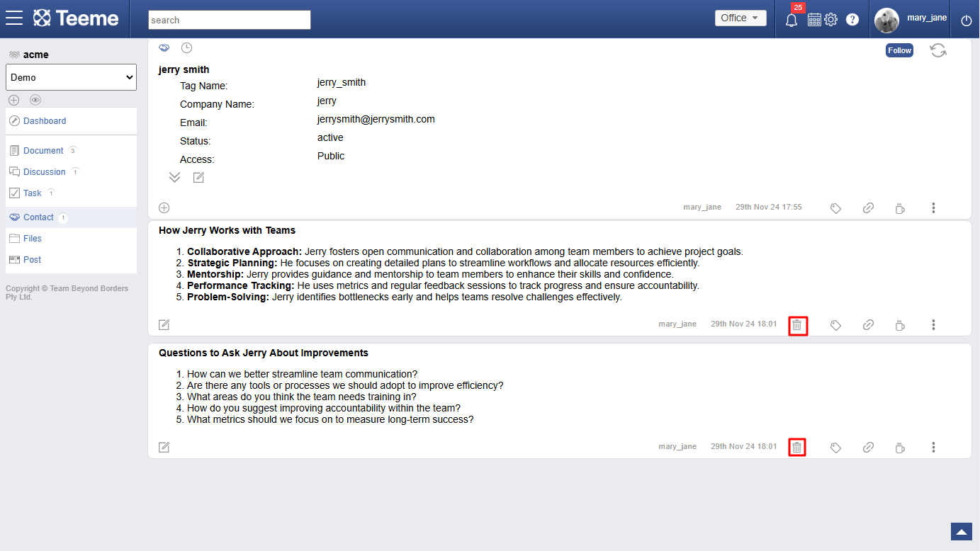The image size is (980, 551).
Task: Click the add plus icon below Demo
Action: click(x=13, y=100)
